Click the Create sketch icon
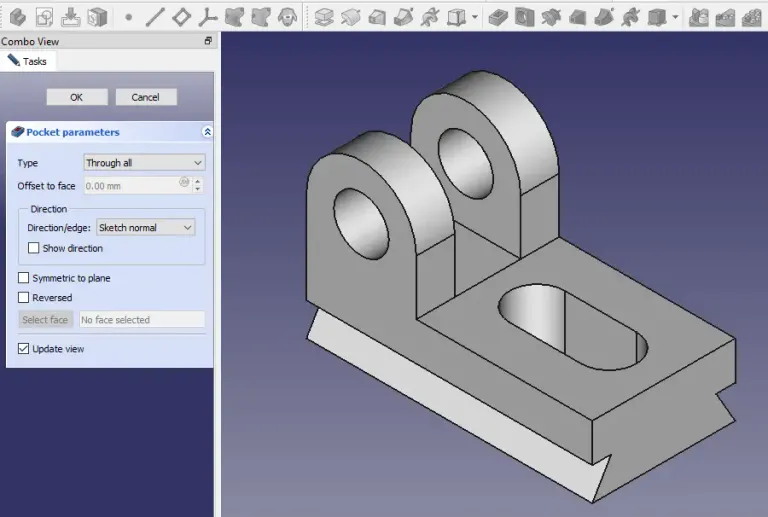The width and height of the screenshot is (768, 517). 44,17
